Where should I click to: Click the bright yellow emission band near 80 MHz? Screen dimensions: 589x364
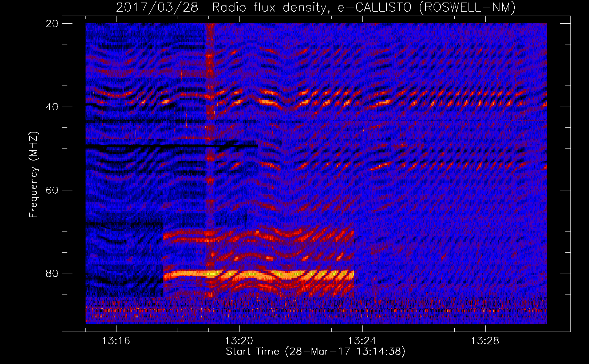coord(258,275)
